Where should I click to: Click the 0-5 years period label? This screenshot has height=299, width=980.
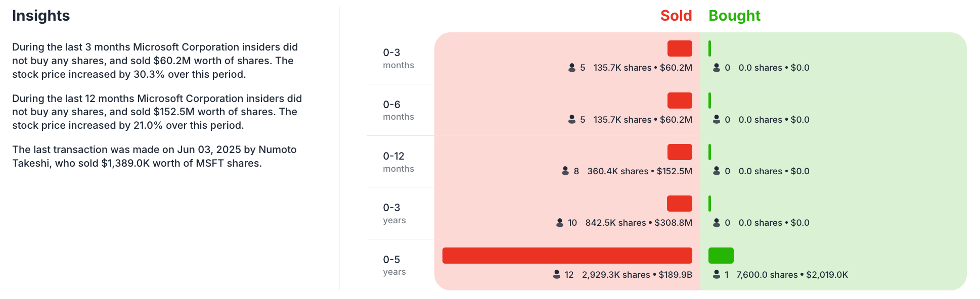[x=394, y=265]
